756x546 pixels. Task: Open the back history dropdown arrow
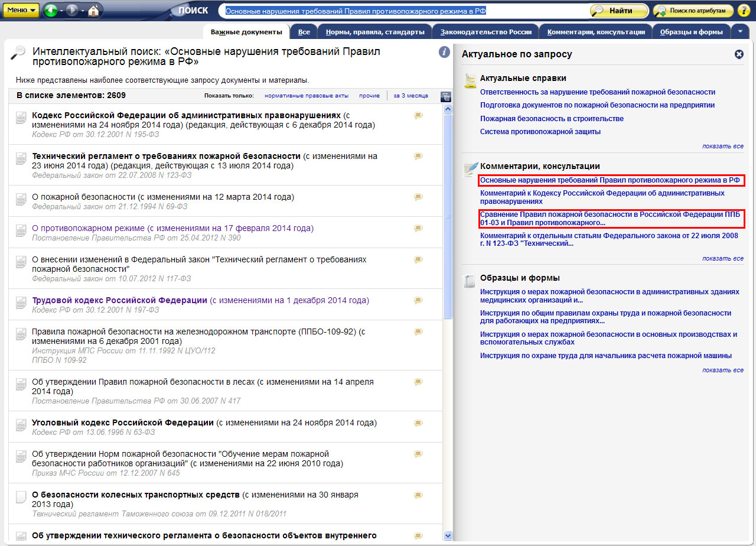63,11
